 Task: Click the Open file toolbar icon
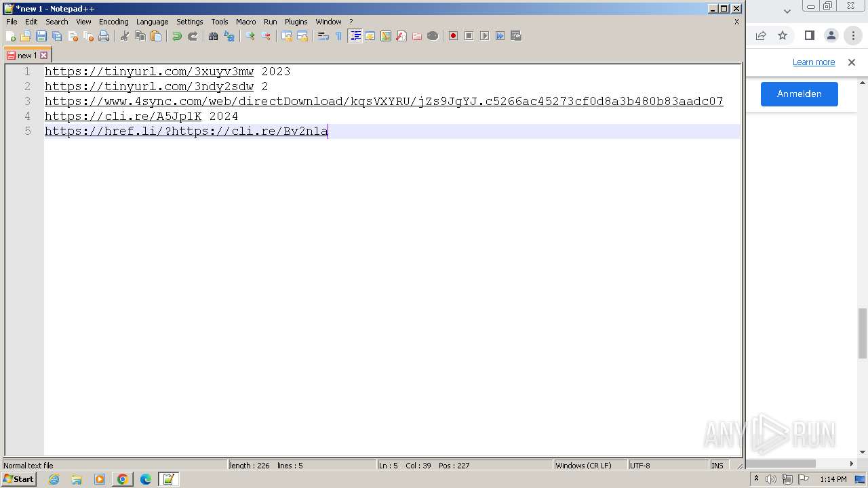click(26, 36)
